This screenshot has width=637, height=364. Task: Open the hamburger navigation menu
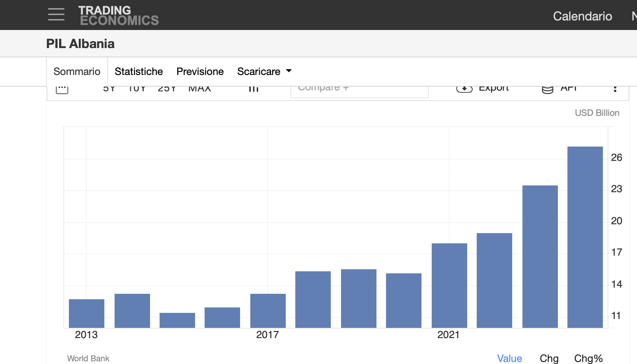click(56, 15)
